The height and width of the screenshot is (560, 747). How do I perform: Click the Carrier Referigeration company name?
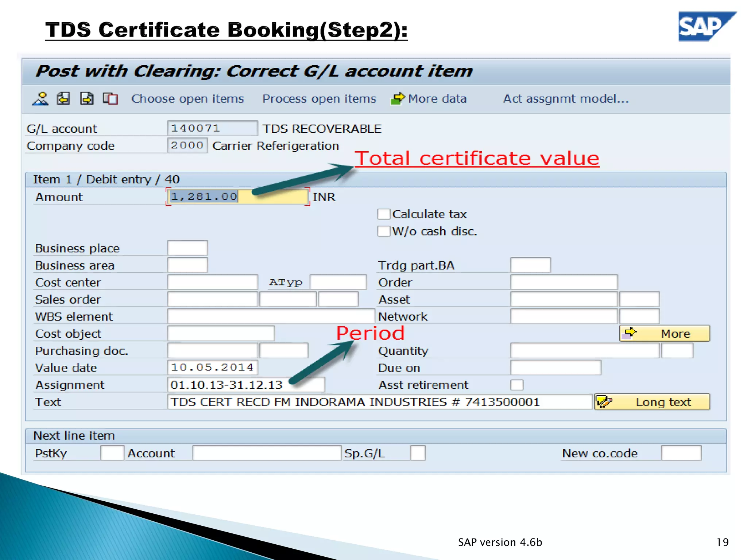[276, 146]
